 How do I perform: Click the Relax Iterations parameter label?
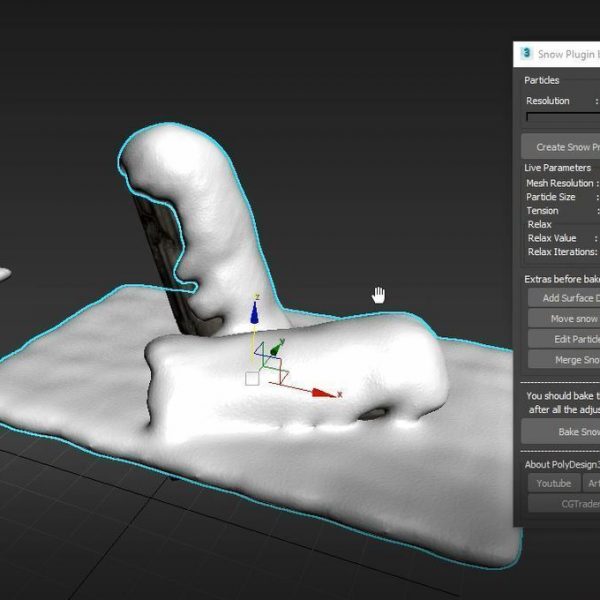560,252
